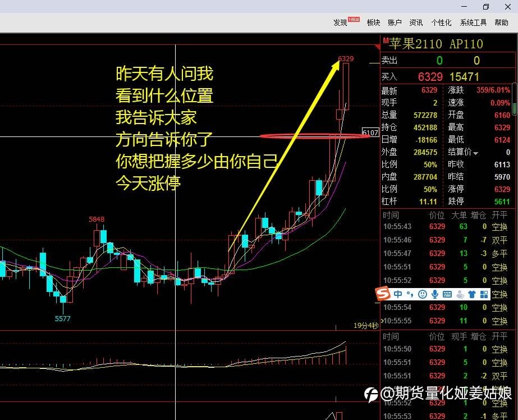The height and width of the screenshot is (420, 518).
Task: Toggle Chinese/English mode with the 中 icon
Action: click(x=398, y=294)
